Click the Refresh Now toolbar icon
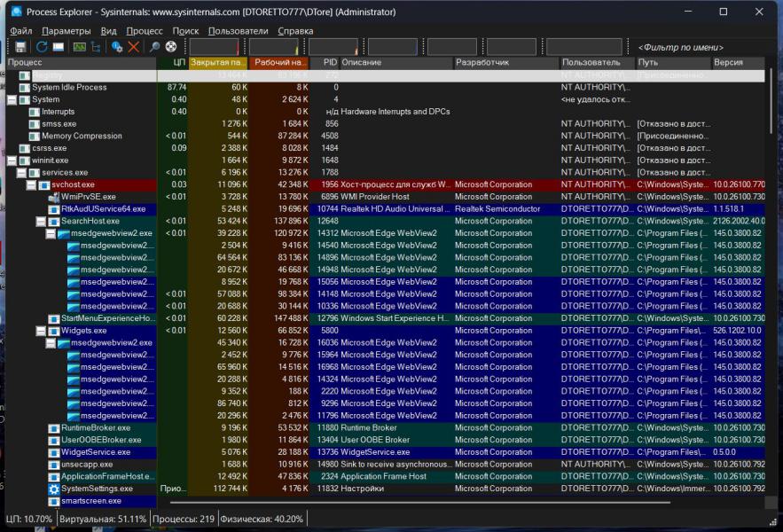Screen dimensions: 783x532 coord(41,47)
